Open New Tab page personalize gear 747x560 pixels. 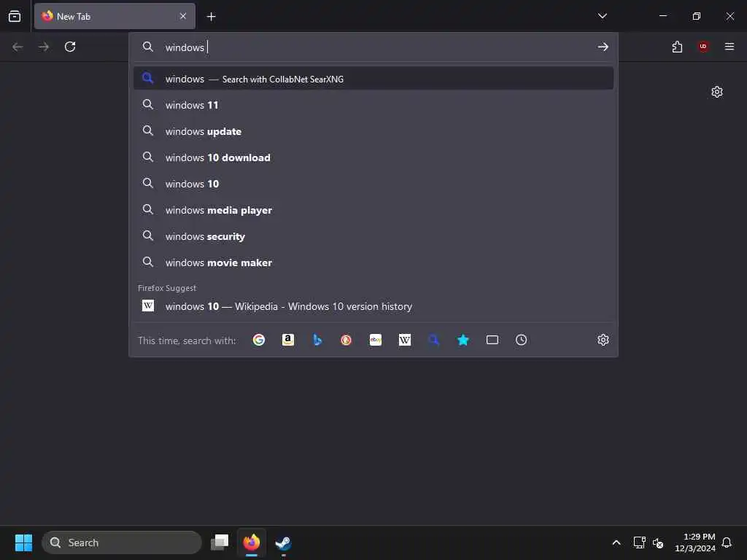click(x=717, y=92)
